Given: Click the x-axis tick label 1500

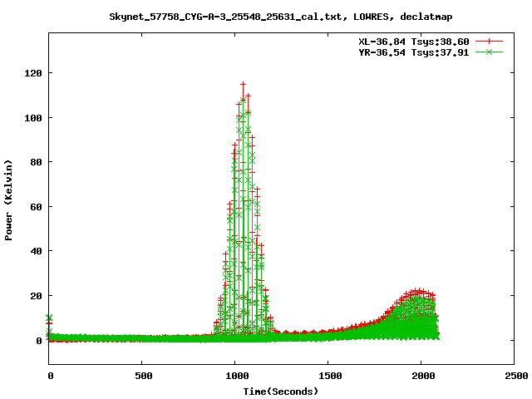Looking at the screenshot, I should [330, 376].
